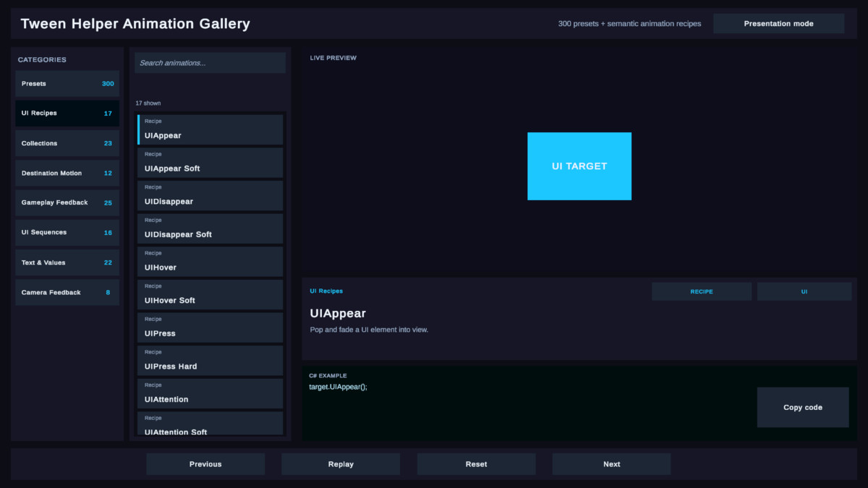Open the Destination Motion category

tap(67, 174)
